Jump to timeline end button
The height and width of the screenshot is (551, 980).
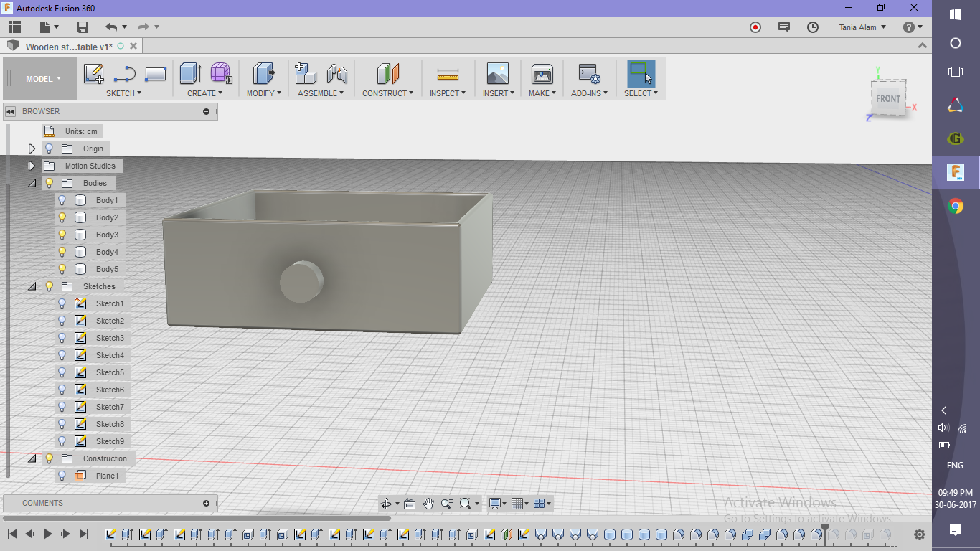tap(83, 534)
